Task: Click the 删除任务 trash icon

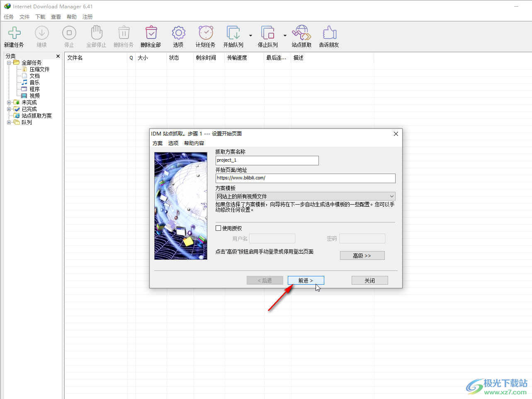Action: coord(124,33)
